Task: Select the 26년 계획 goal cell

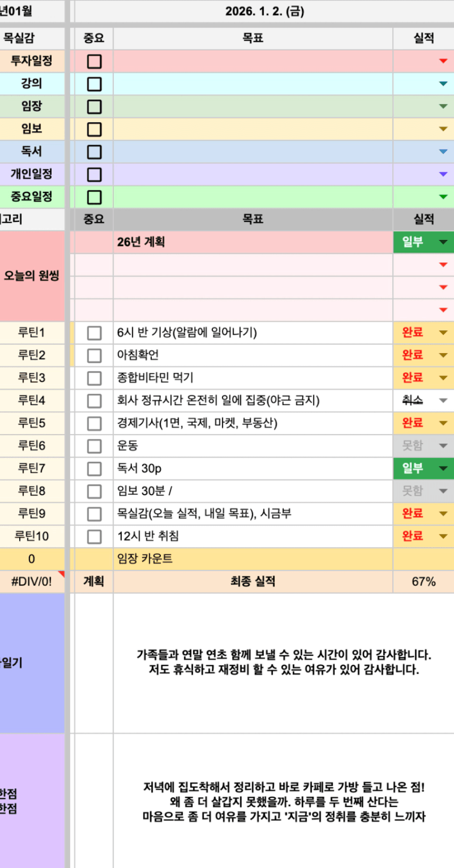Action: click(x=253, y=242)
